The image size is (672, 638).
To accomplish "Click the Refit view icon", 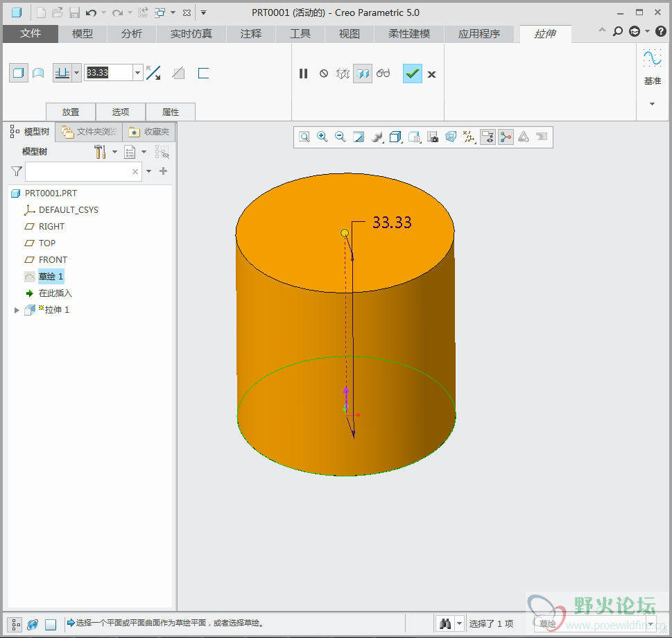I will pos(304,137).
